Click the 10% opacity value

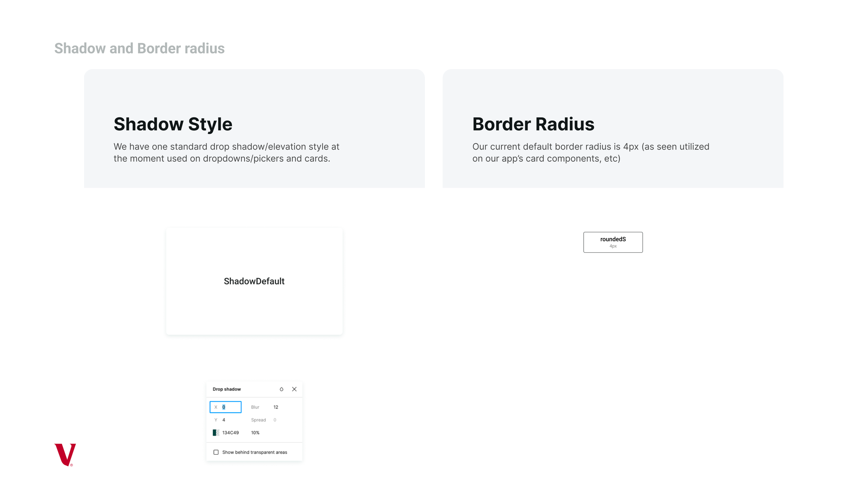point(255,433)
